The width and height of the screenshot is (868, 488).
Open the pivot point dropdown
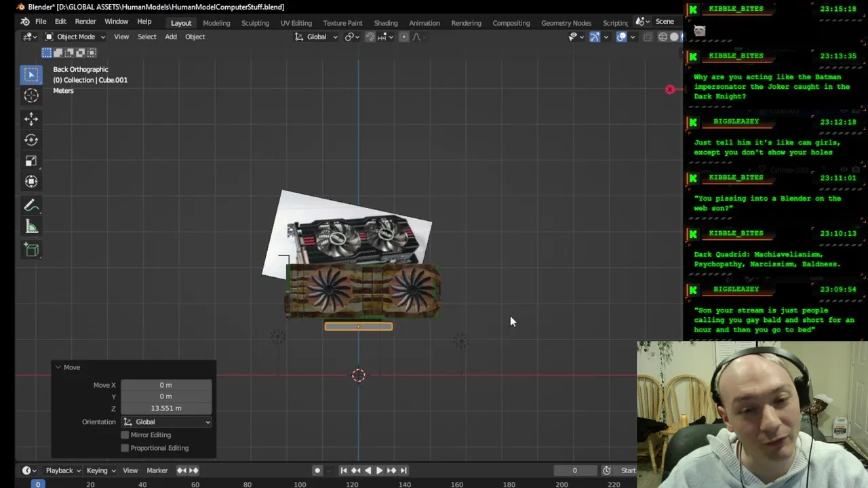[351, 37]
